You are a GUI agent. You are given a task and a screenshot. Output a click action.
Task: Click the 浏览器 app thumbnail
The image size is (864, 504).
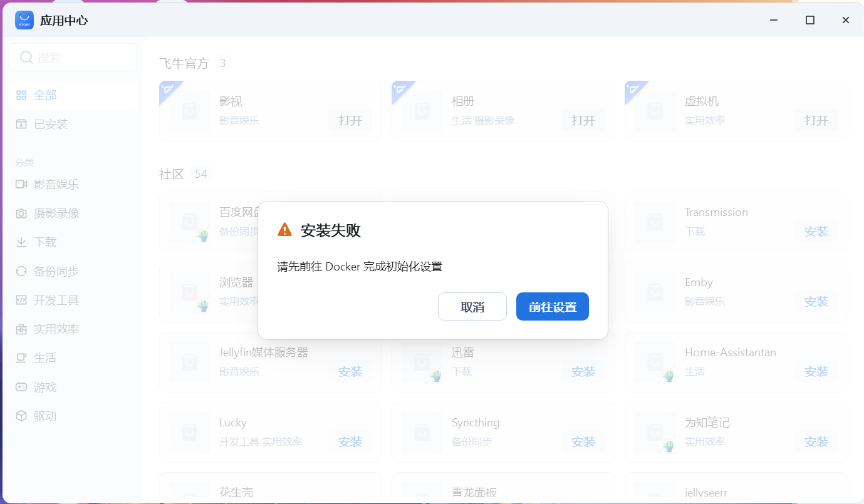189,292
